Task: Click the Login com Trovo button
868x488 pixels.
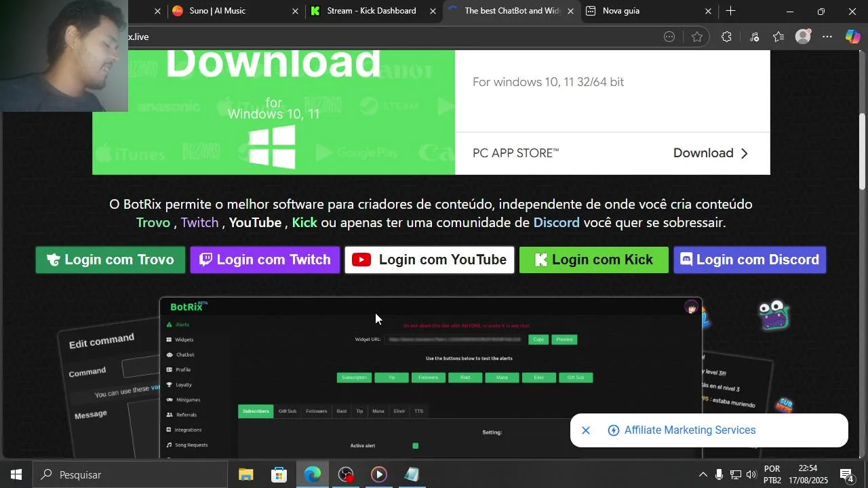Action: (111, 260)
